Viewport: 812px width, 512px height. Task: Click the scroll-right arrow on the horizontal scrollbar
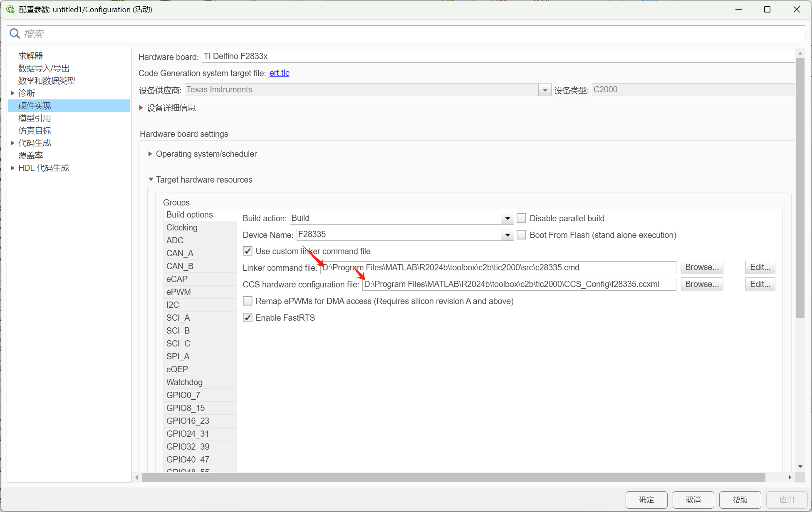click(789, 477)
